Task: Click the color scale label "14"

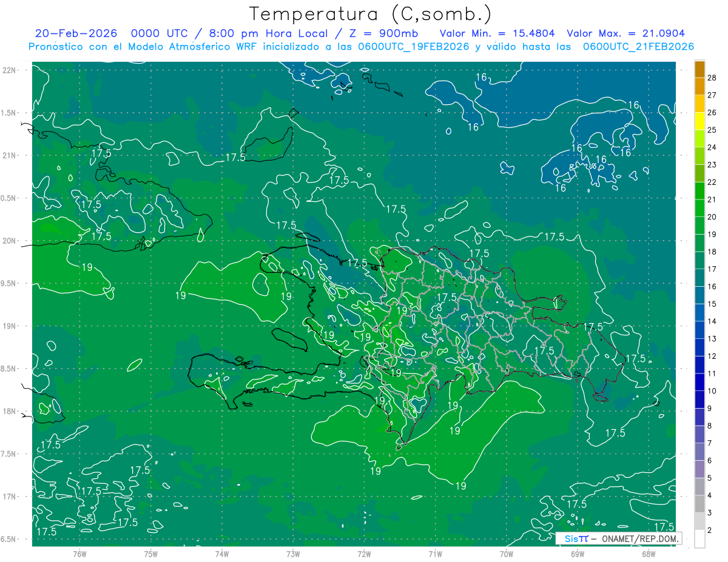Action: coord(712,321)
